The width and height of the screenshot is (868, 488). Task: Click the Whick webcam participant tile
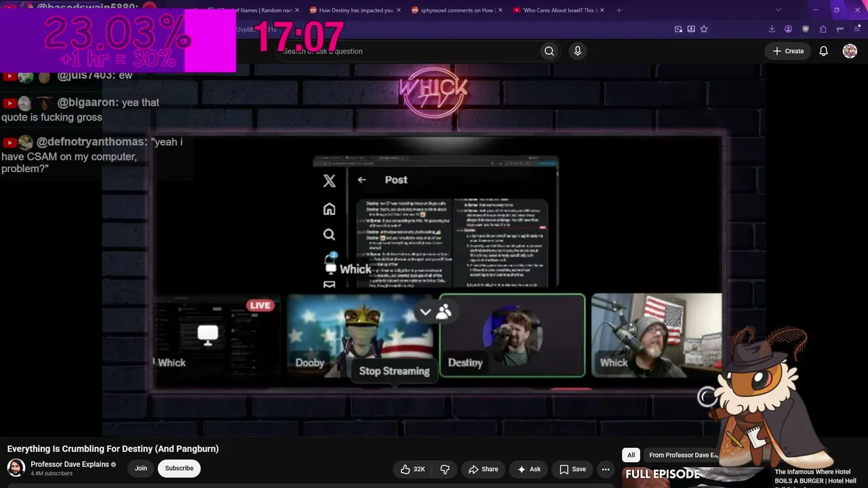coord(656,335)
